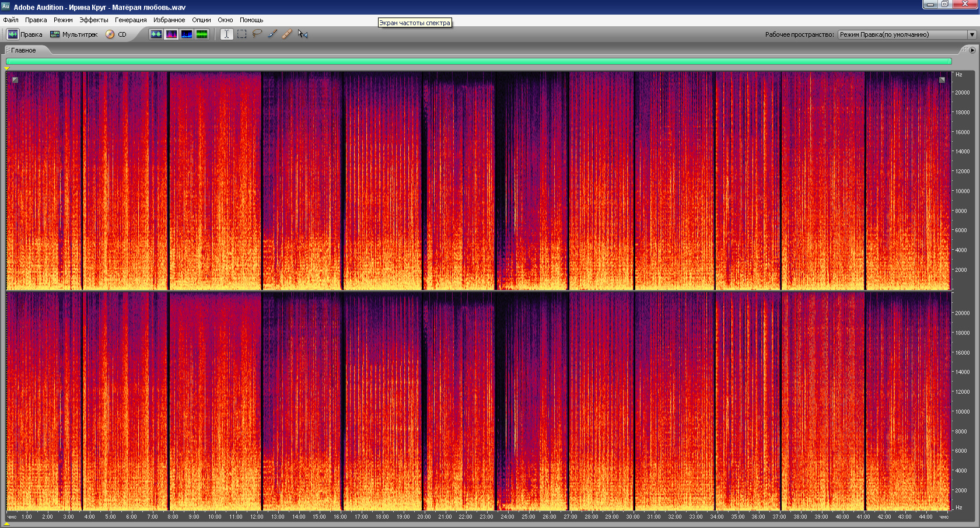980x528 pixels.
Task: Click the 10:00 mark on the time ruler
Action: (215, 516)
